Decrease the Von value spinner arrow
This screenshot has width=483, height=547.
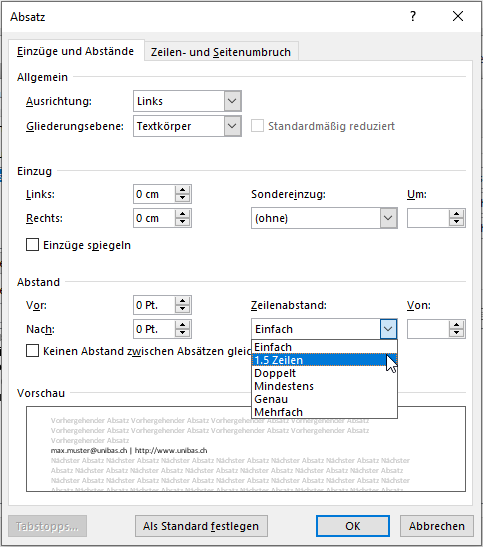click(456, 333)
